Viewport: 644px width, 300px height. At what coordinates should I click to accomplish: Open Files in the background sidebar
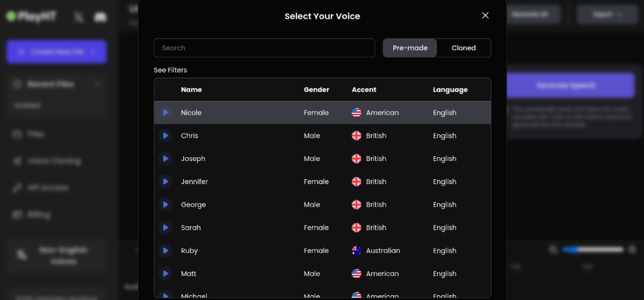(x=35, y=134)
